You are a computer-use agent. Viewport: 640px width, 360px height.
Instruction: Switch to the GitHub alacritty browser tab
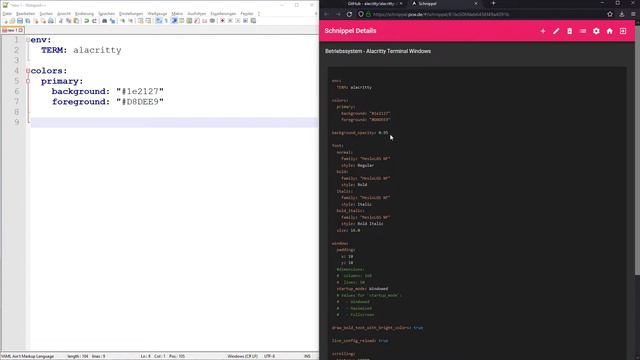[x=371, y=3]
